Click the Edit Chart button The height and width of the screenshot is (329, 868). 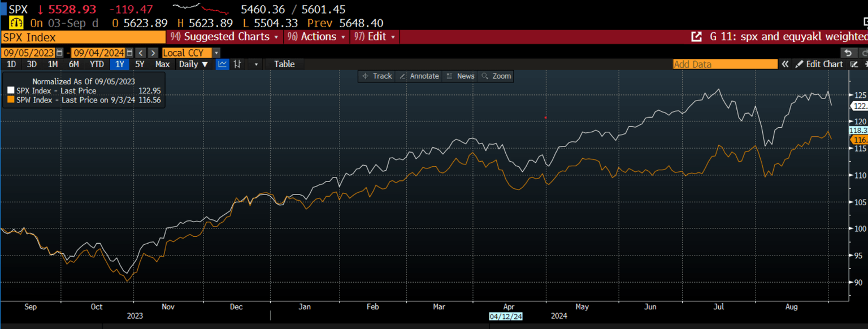tap(819, 64)
